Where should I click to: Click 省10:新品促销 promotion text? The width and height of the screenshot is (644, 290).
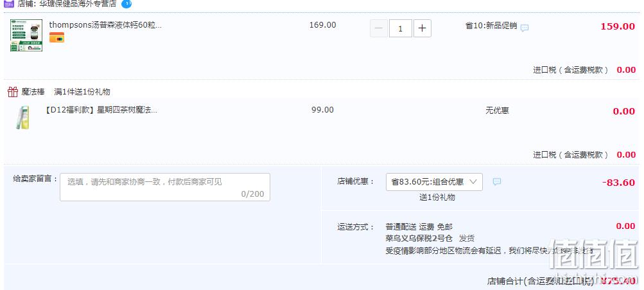point(491,26)
